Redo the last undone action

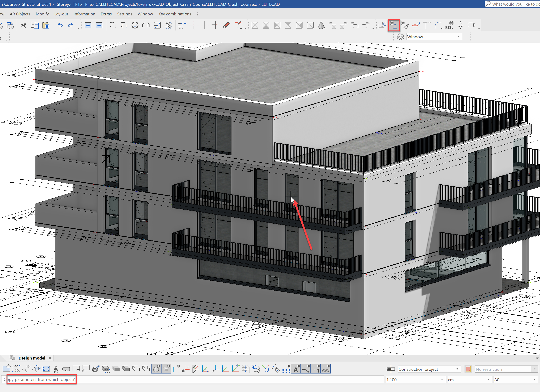tap(71, 25)
